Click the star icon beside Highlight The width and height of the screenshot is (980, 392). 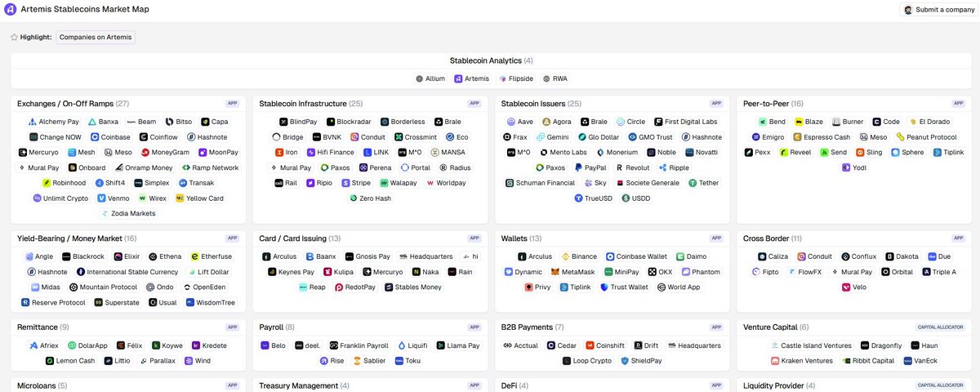[14, 37]
